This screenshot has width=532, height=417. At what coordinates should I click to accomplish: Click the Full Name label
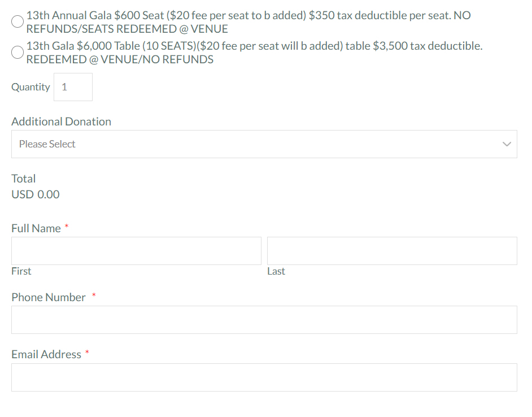coord(36,228)
